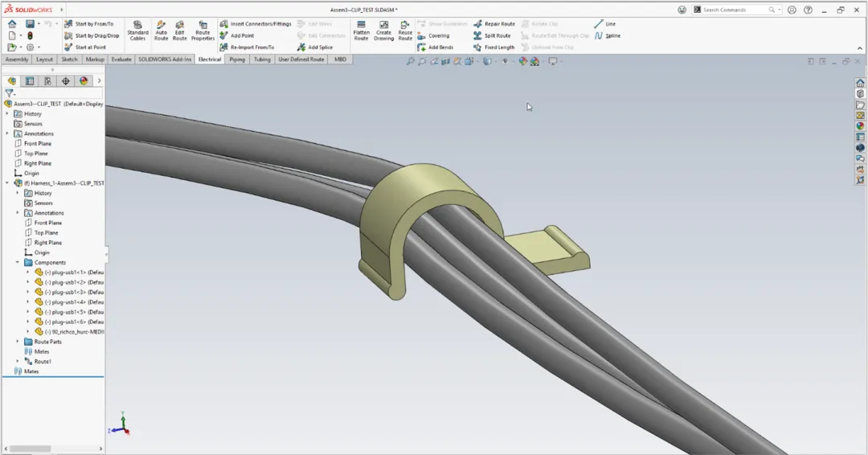The image size is (868, 455).
Task: Expand the Route Parts folder
Action: pos(17,342)
